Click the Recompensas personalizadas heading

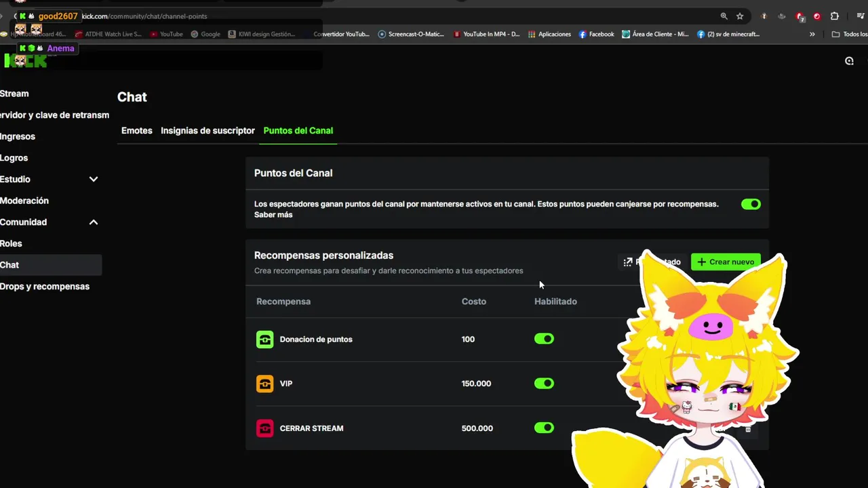coord(323,256)
